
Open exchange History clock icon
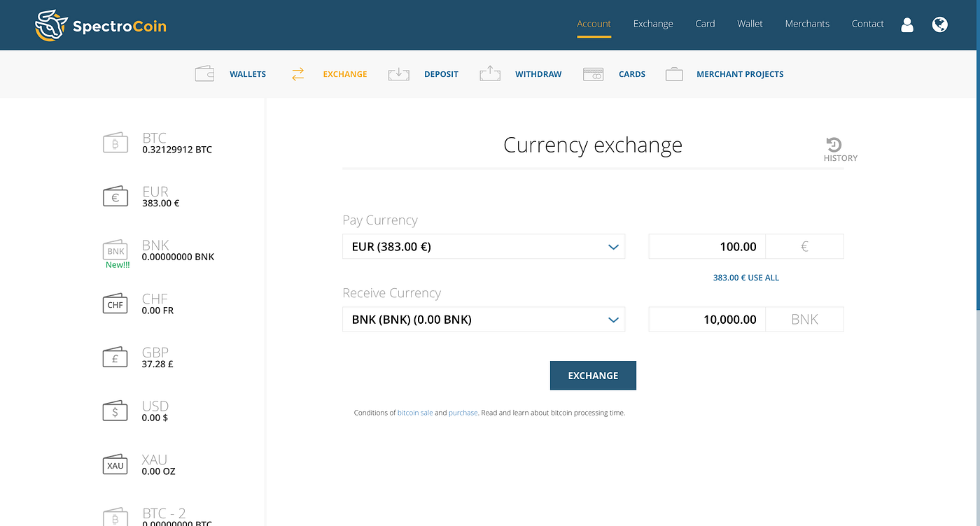pyautogui.click(x=834, y=145)
